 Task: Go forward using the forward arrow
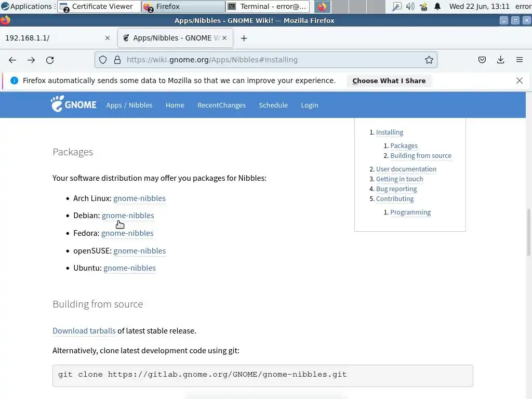coord(31,60)
